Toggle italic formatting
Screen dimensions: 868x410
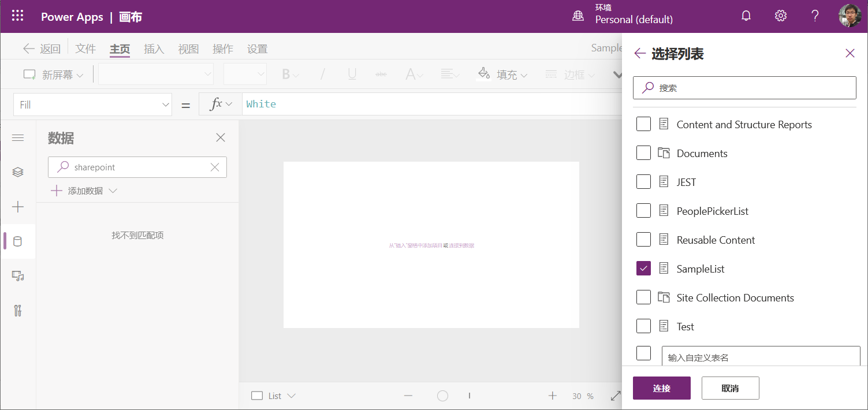(x=323, y=74)
